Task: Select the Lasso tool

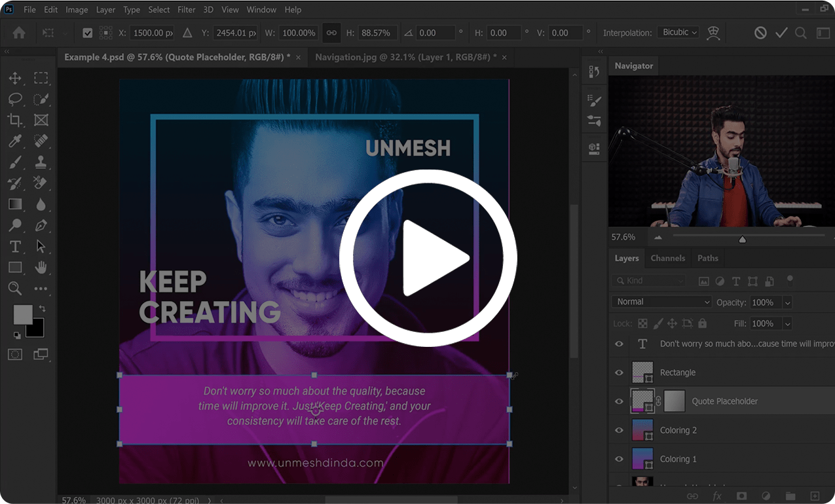Action: point(15,99)
